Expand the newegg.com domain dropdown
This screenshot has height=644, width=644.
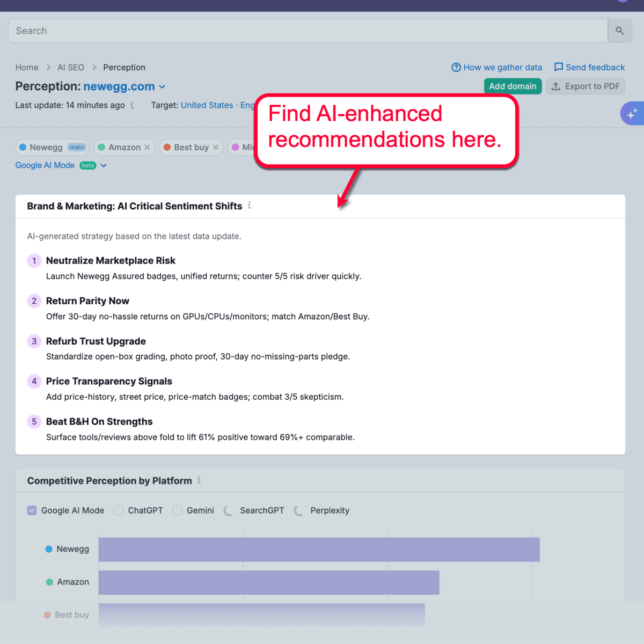pyautogui.click(x=163, y=86)
